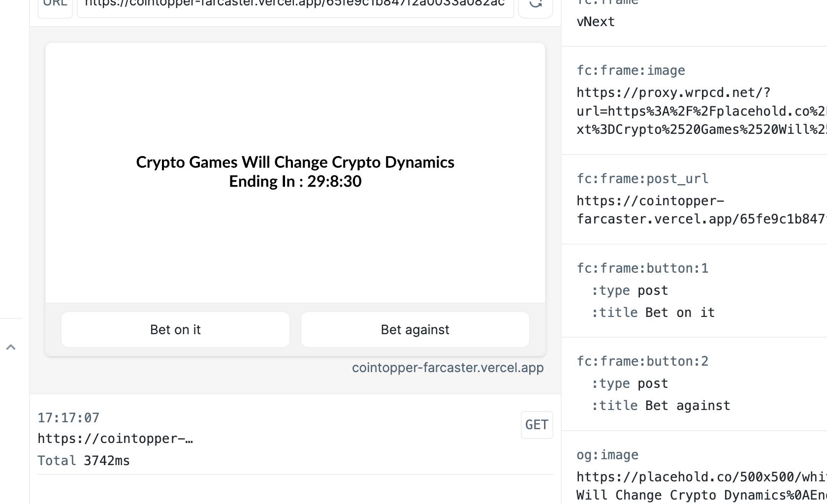This screenshot has width=827, height=504.
Task: Click the ':title Bet against' line
Action: tap(661, 406)
